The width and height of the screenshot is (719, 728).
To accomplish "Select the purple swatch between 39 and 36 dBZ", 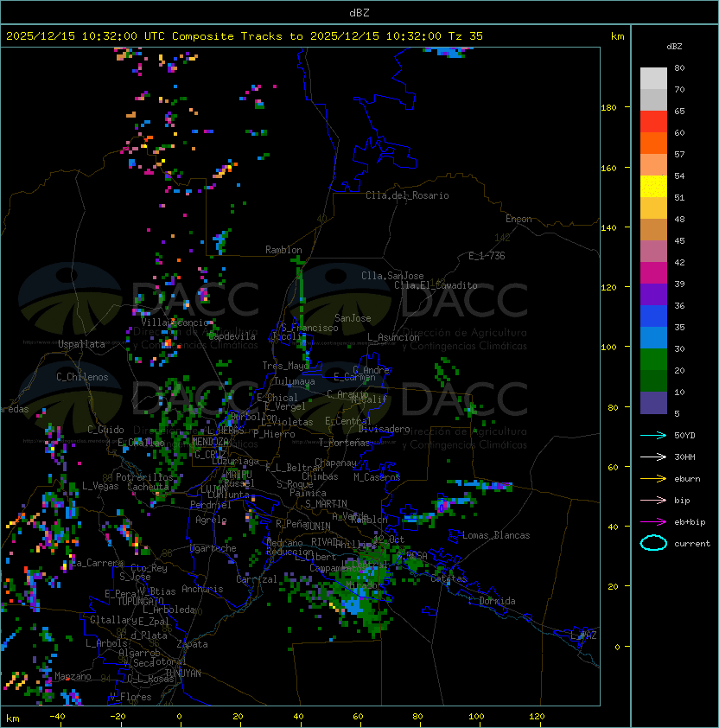I will coord(653,295).
